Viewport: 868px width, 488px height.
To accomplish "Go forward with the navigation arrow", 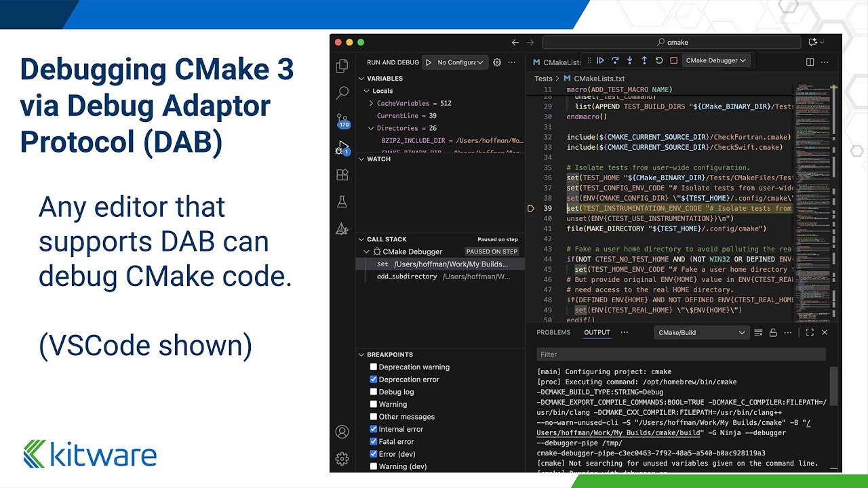I will tap(530, 42).
